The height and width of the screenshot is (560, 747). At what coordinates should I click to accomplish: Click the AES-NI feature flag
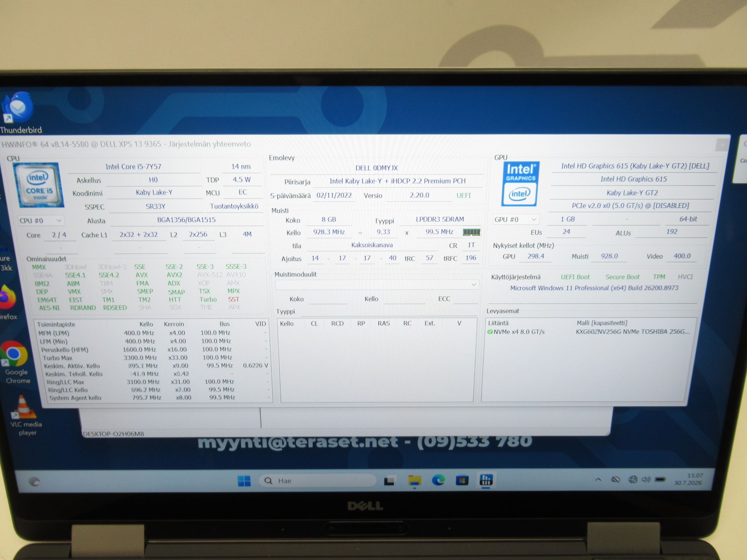pos(49,308)
